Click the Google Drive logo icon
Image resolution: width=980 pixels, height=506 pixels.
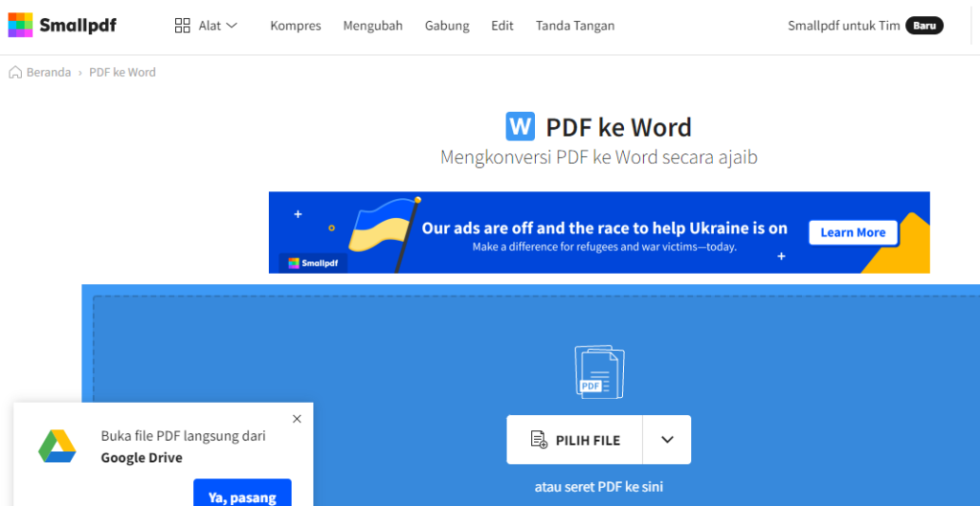click(56, 446)
